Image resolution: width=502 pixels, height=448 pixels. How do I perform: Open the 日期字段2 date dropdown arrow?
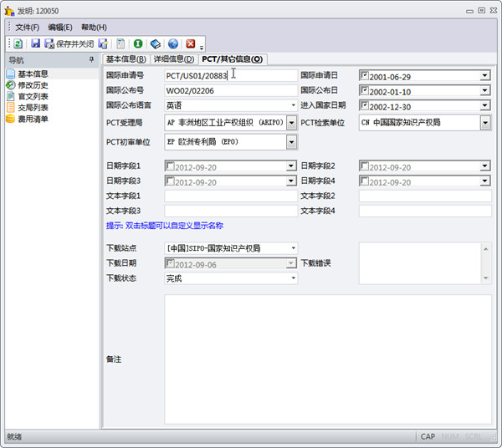pyautogui.click(x=484, y=165)
